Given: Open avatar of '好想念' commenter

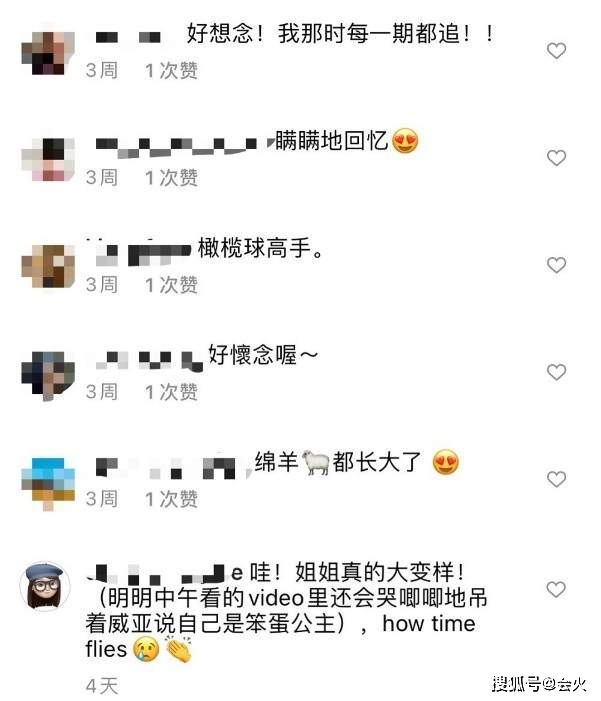Looking at the screenshot, I should pyautogui.click(x=48, y=51).
